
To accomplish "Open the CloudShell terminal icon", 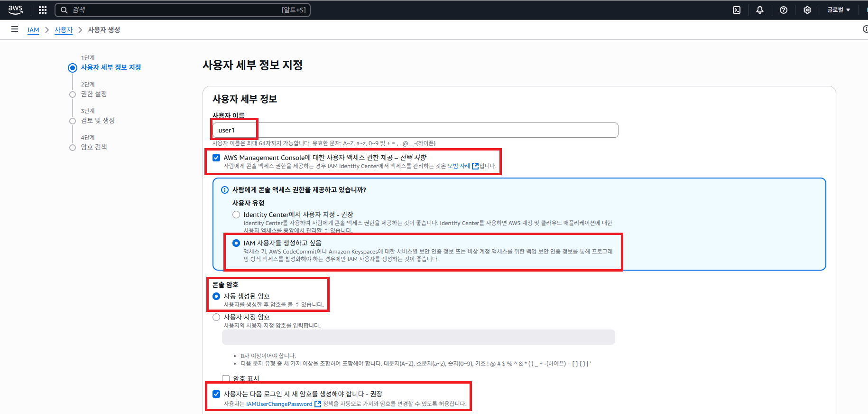I will click(737, 10).
